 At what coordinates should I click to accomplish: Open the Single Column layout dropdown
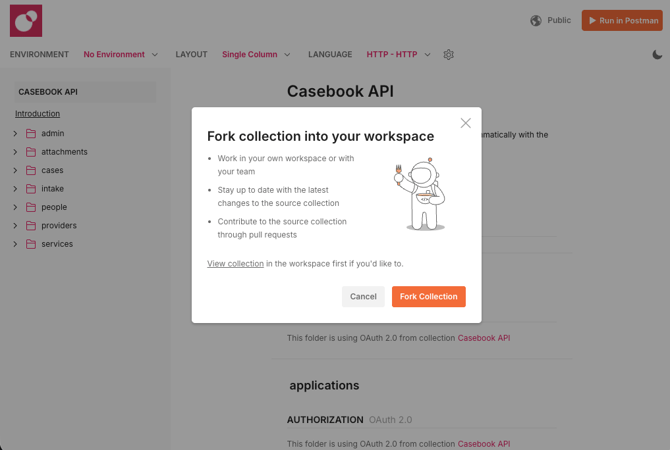[256, 55]
